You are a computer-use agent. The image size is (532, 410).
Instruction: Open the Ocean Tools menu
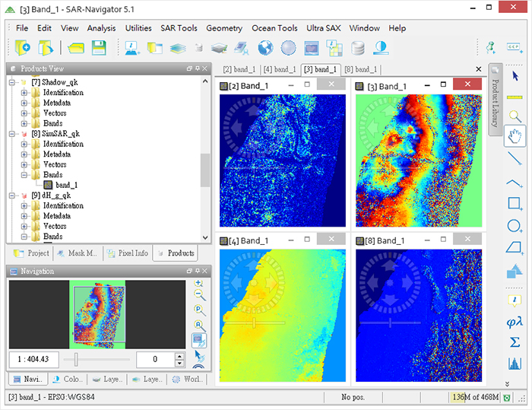tap(274, 28)
